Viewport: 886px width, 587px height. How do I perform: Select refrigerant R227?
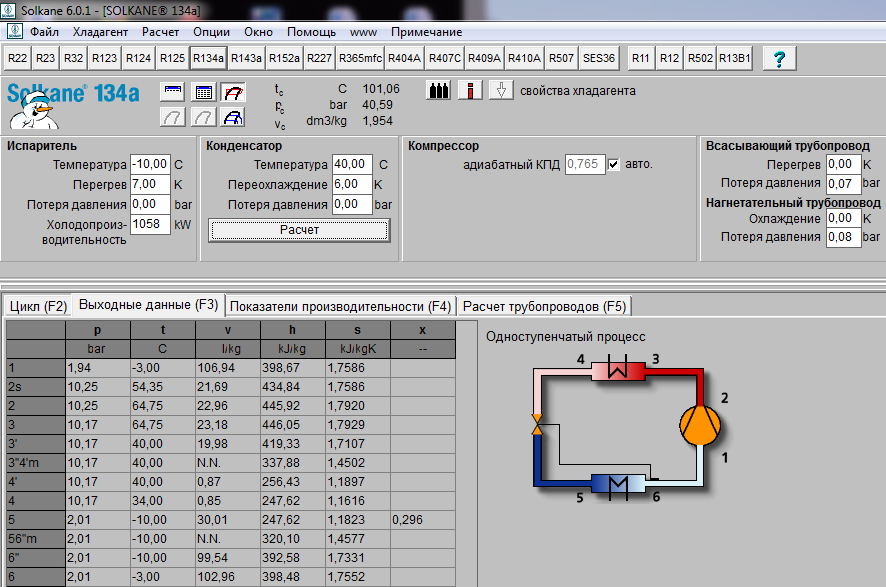[x=319, y=58]
